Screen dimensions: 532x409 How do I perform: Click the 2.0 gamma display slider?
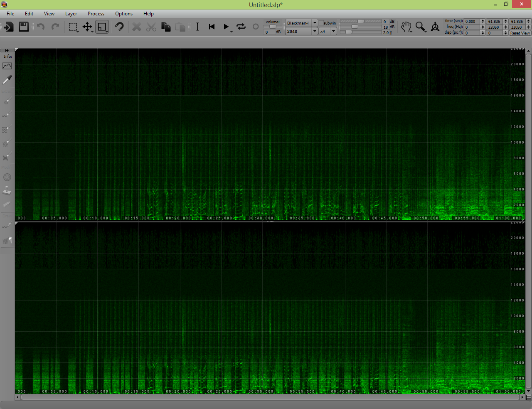361,32
